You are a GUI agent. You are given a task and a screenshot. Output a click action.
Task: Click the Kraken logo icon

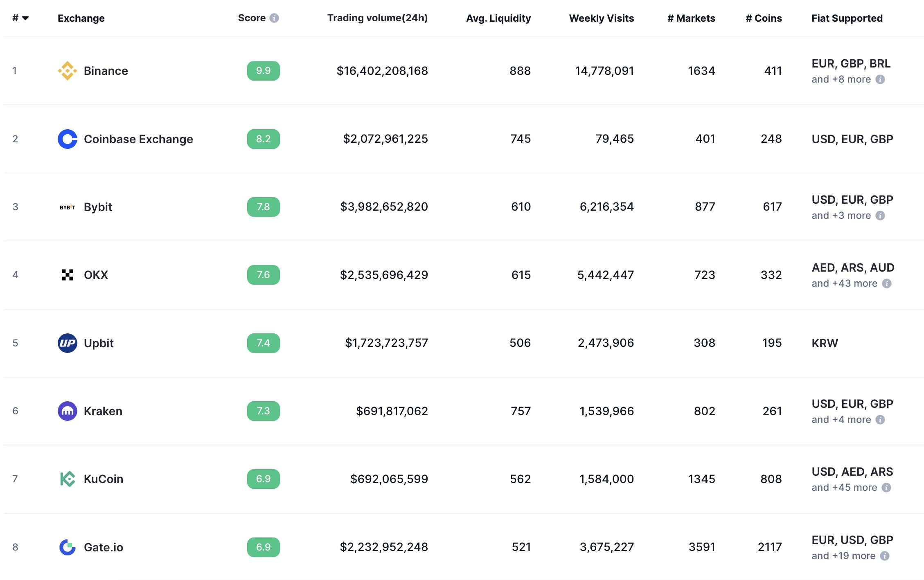coord(67,411)
